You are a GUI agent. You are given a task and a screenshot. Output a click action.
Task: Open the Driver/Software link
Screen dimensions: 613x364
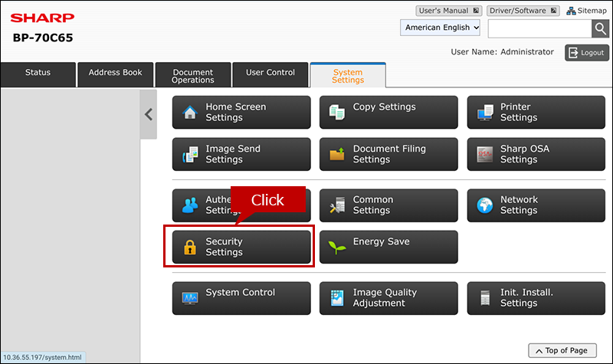coord(523,11)
